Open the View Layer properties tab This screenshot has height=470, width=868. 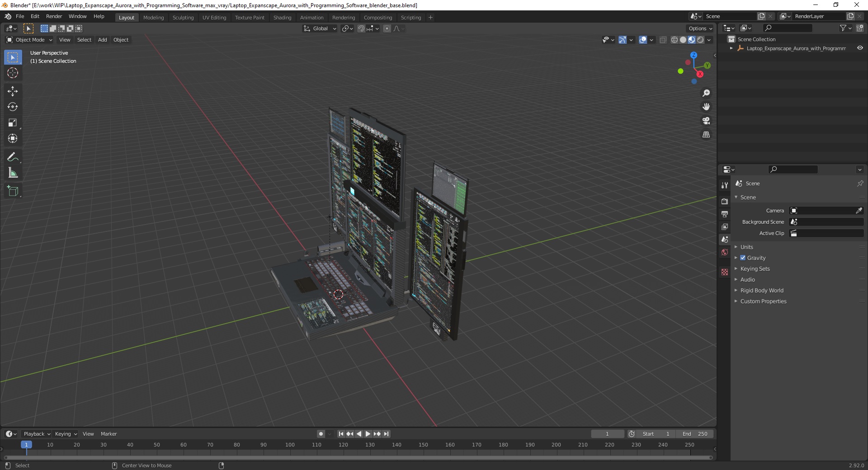[x=725, y=226]
